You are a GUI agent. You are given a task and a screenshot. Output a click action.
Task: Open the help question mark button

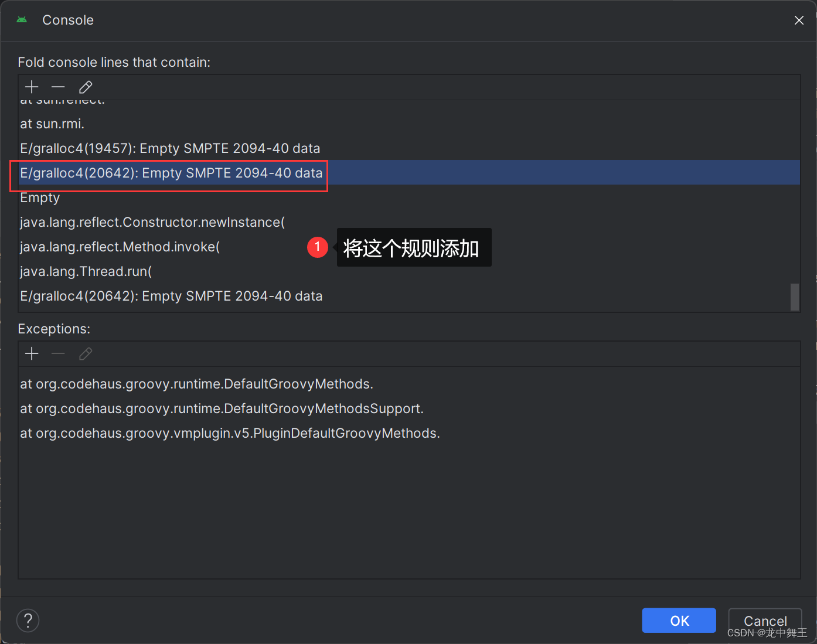coord(28,621)
